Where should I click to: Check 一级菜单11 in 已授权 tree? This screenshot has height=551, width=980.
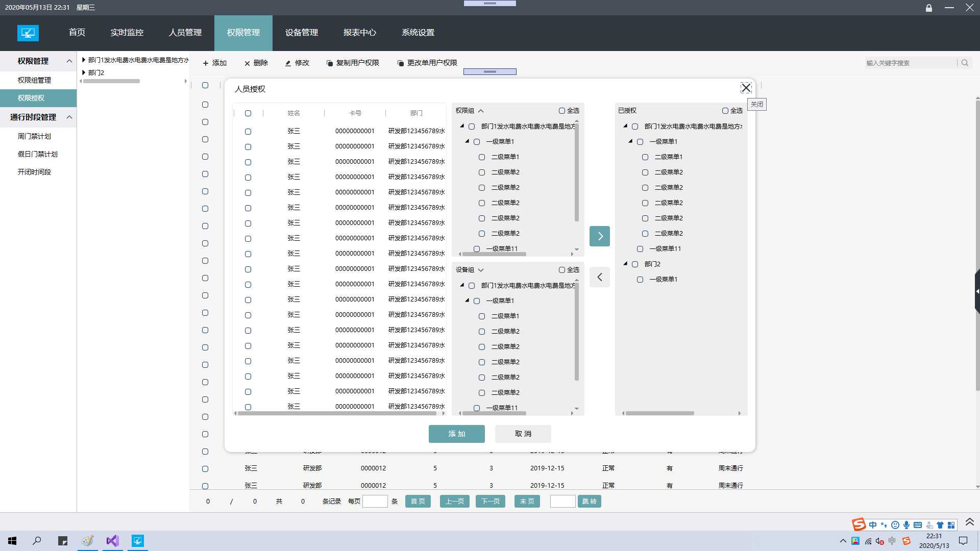pyautogui.click(x=640, y=249)
